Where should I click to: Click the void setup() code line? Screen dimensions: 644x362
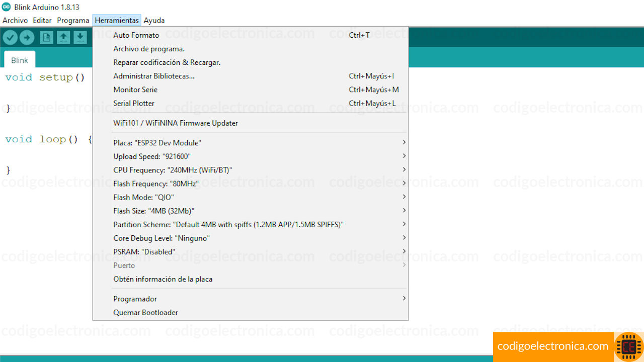click(45, 77)
